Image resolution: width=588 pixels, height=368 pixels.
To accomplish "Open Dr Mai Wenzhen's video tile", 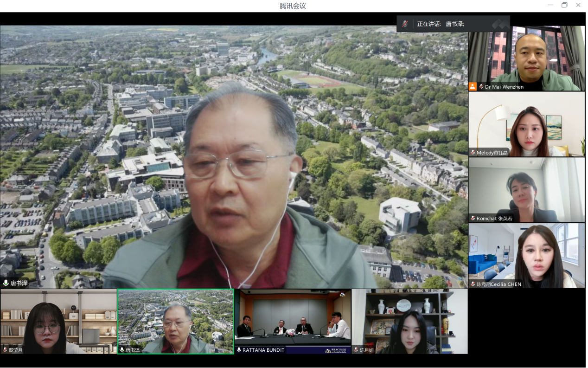I will 526,56.
